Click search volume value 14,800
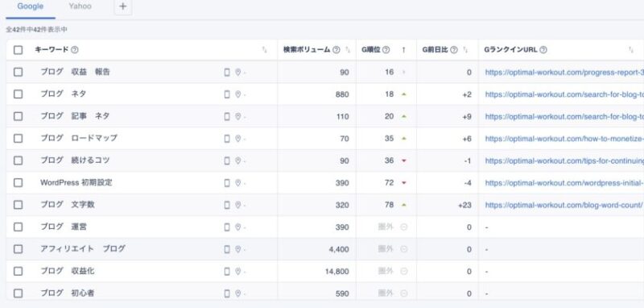Screen dimensions: 644x308 336,272
